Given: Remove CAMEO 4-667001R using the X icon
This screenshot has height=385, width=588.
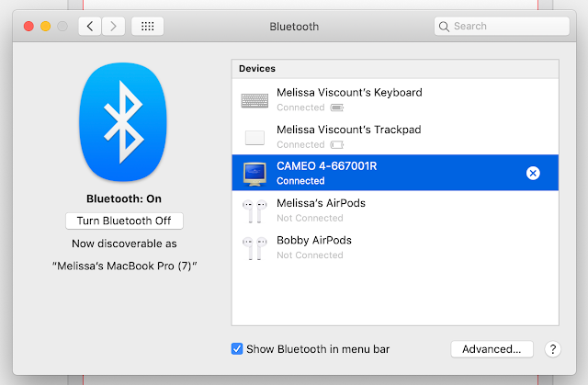Looking at the screenshot, I should (x=533, y=173).
